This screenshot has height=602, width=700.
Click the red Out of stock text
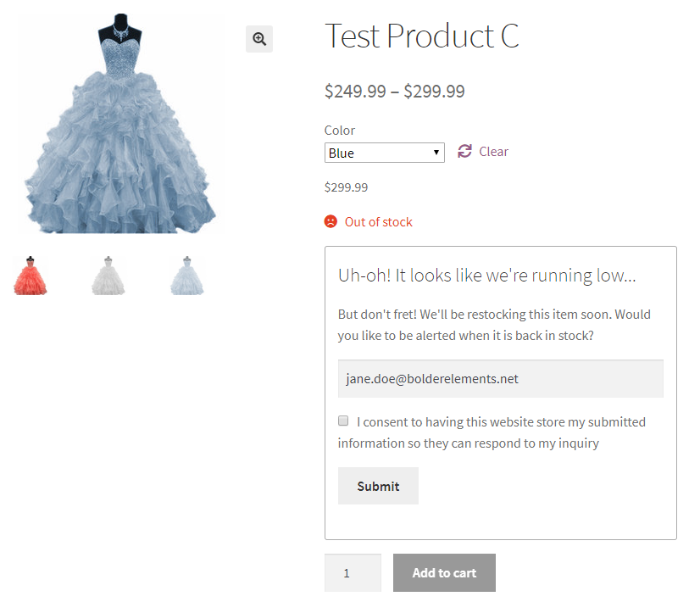tap(378, 222)
